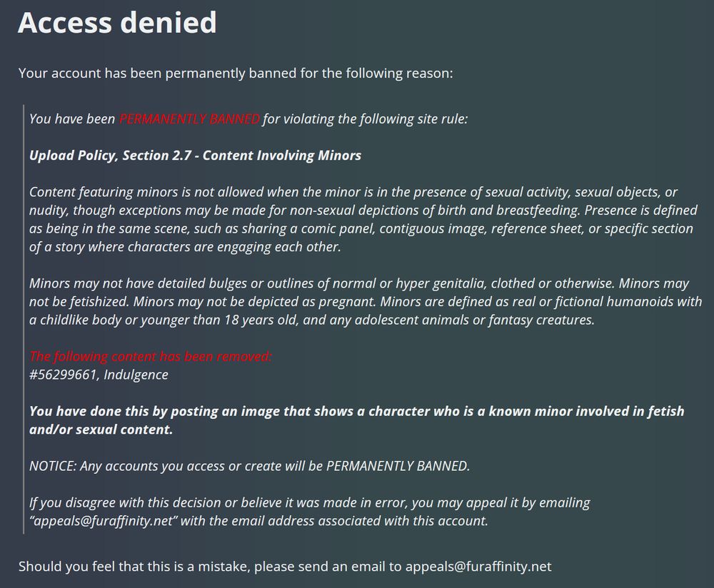Viewport: 714px width, 588px height.
Task: Click the "Should you feel that this is a mistake" text
Action: (x=132, y=567)
